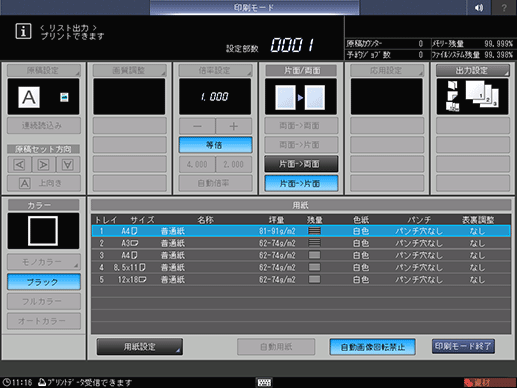
Task: Expand the 出力設定 output settings
Action: coord(473,70)
